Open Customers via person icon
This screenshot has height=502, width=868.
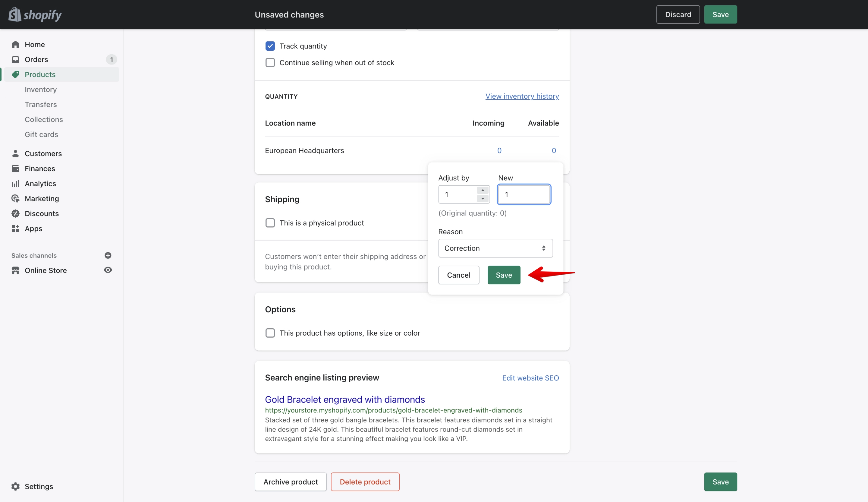coord(15,153)
